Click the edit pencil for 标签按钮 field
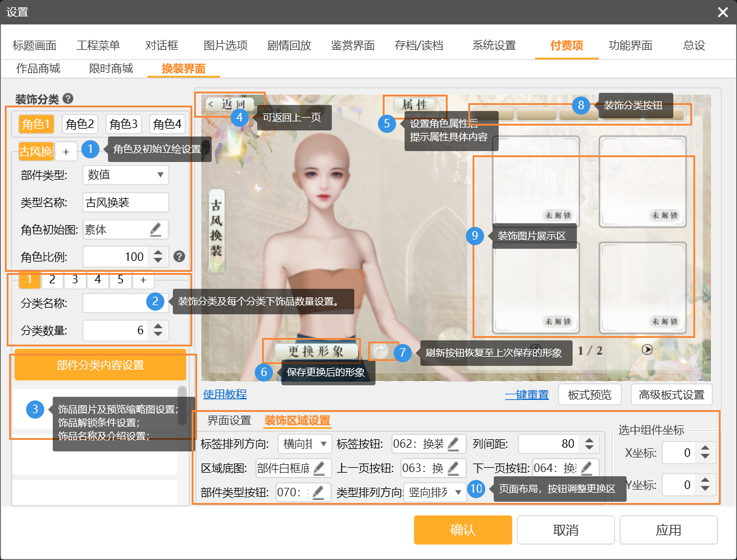 coord(453,444)
